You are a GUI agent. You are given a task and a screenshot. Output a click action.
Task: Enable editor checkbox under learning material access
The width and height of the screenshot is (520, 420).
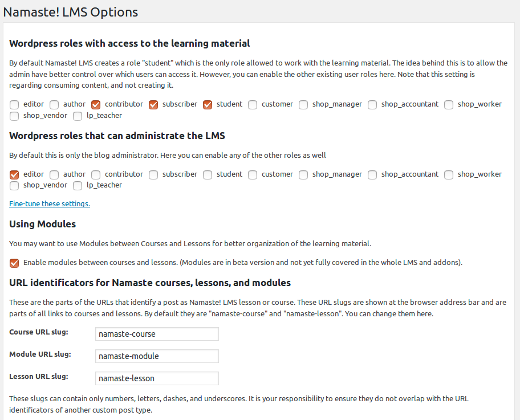14,105
